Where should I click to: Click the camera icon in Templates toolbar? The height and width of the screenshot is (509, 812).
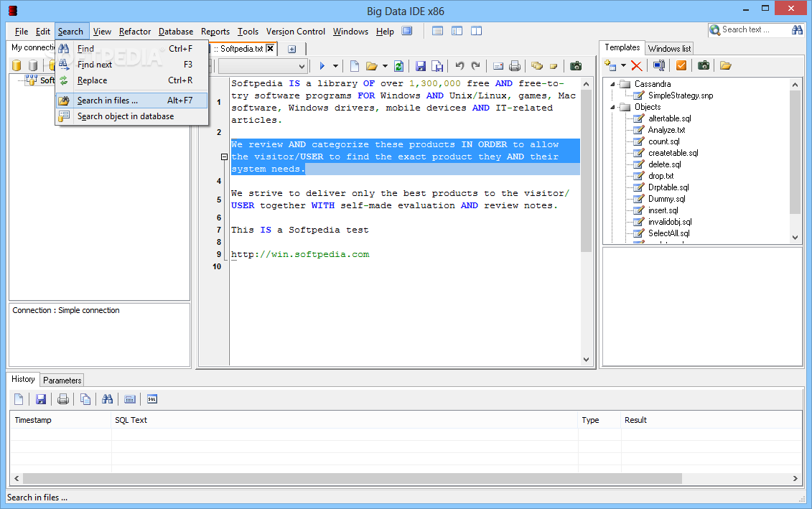point(704,65)
